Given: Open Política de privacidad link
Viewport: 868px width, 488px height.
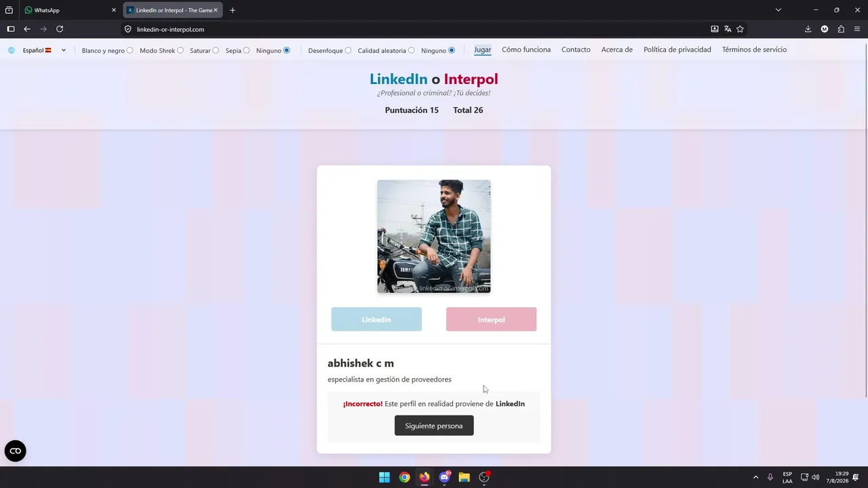Looking at the screenshot, I should (x=677, y=49).
